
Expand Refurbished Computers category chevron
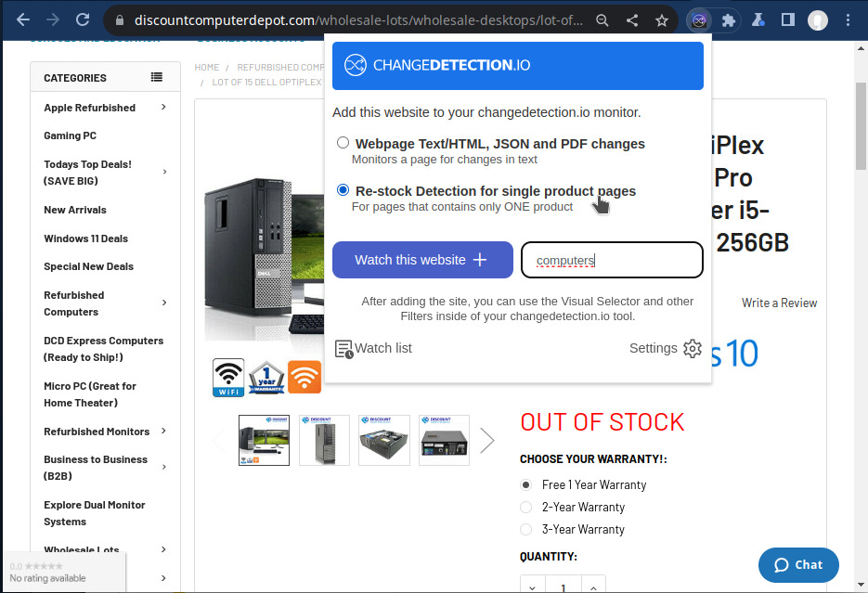point(164,303)
